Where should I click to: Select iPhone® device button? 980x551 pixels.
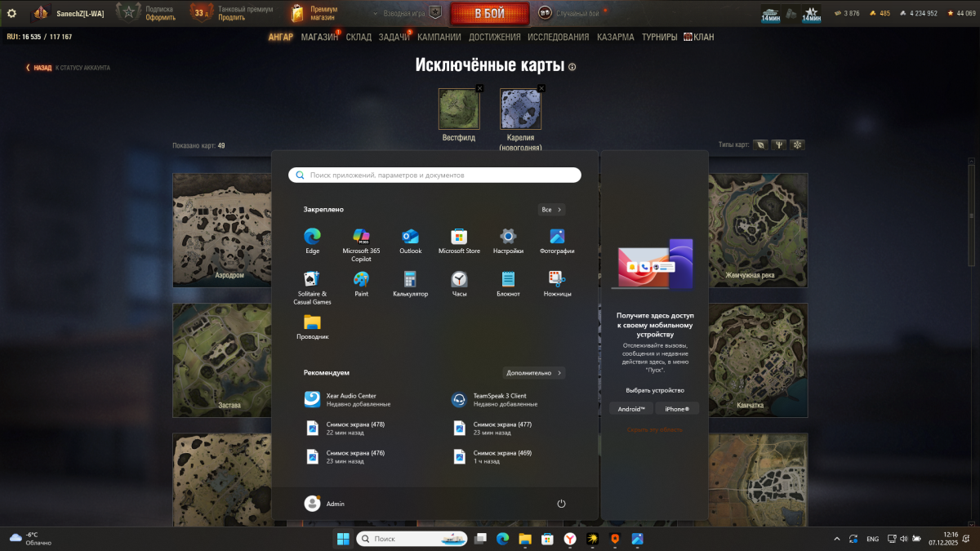tap(677, 408)
